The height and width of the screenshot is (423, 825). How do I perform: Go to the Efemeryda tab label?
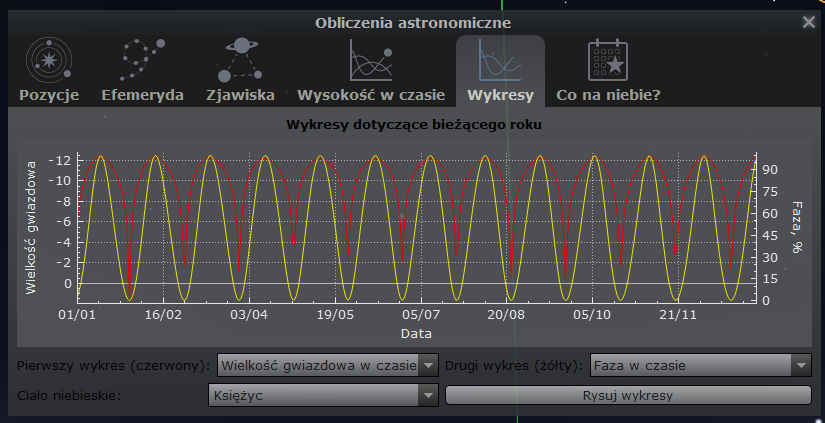coord(142,96)
